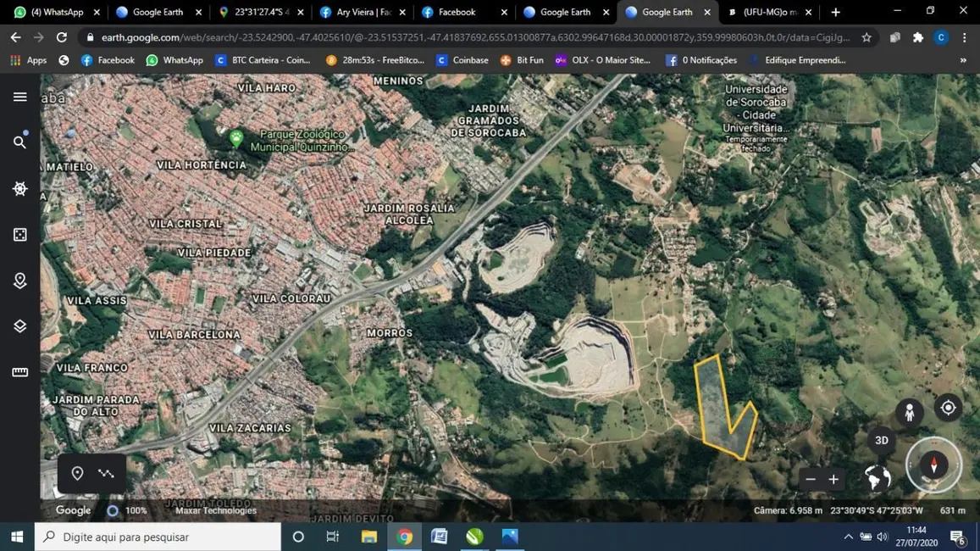Viewport: 980px width, 551px height.
Task: Toggle the Google Earth sidebar menu
Action: click(x=20, y=97)
